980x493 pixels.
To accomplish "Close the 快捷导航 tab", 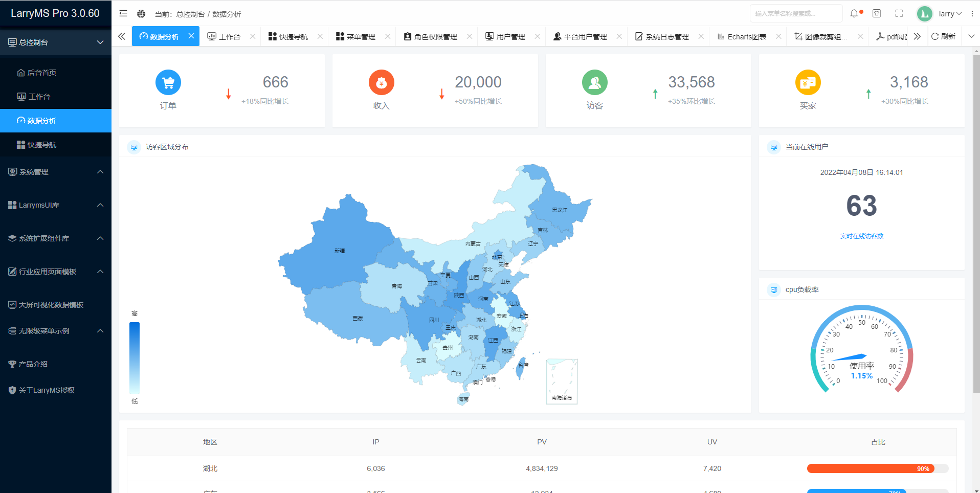I will click(x=320, y=36).
